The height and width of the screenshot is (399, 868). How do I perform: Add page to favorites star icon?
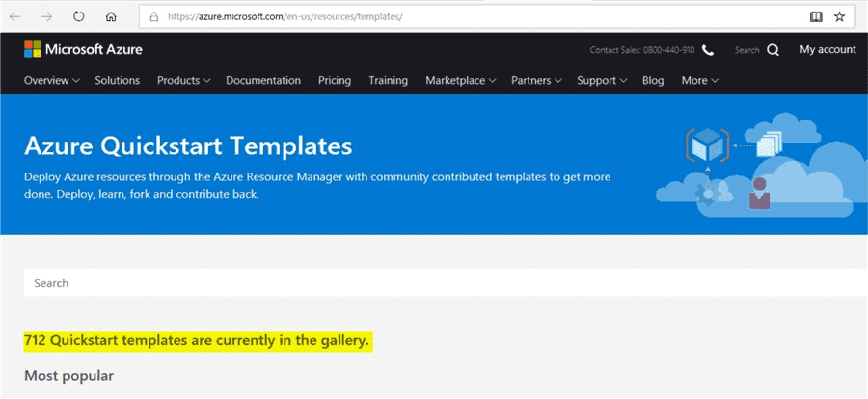840,17
